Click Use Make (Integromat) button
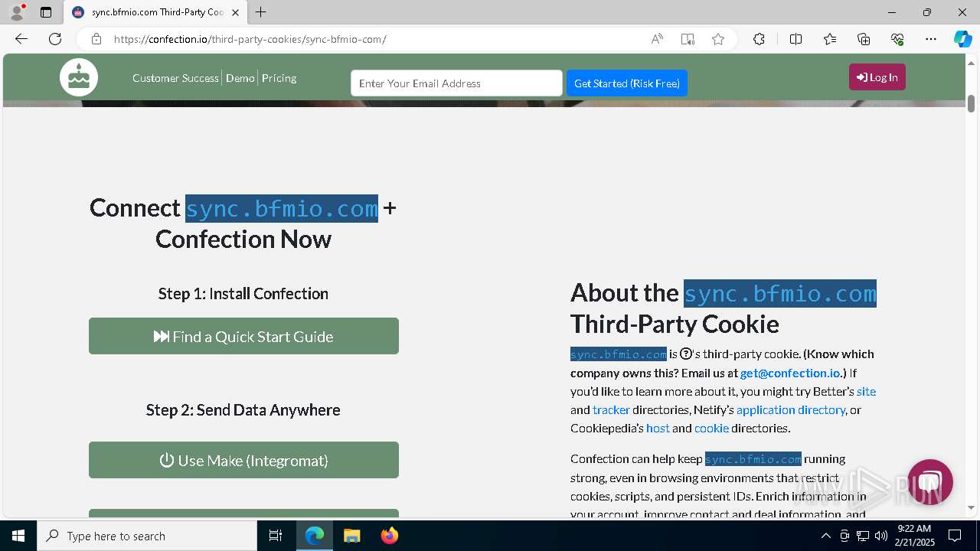The height and width of the screenshot is (551, 980). (x=243, y=460)
